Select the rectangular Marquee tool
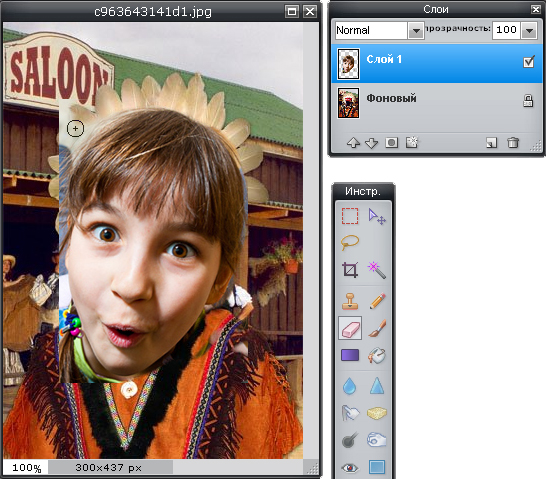 pos(350,216)
